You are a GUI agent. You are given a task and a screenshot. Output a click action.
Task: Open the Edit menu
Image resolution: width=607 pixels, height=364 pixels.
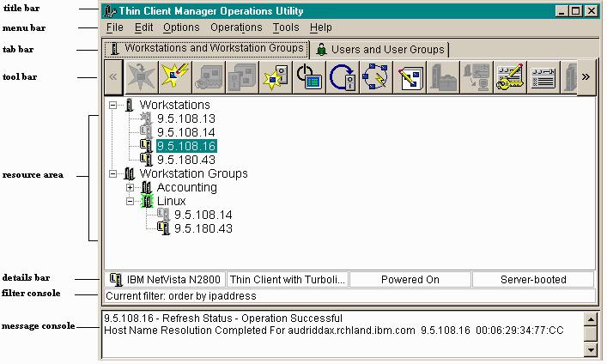click(143, 27)
